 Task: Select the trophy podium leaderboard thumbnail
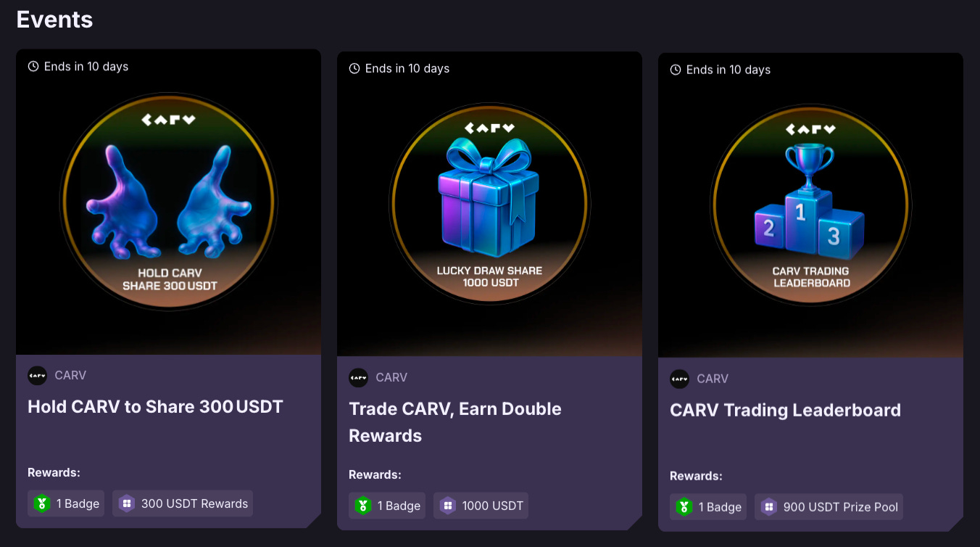click(810, 205)
